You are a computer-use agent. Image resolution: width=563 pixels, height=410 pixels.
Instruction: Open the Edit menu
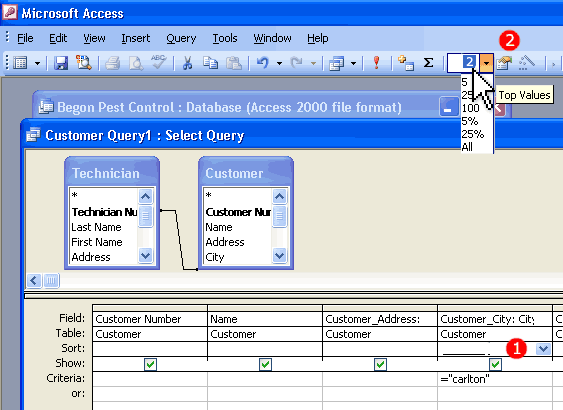[58, 38]
